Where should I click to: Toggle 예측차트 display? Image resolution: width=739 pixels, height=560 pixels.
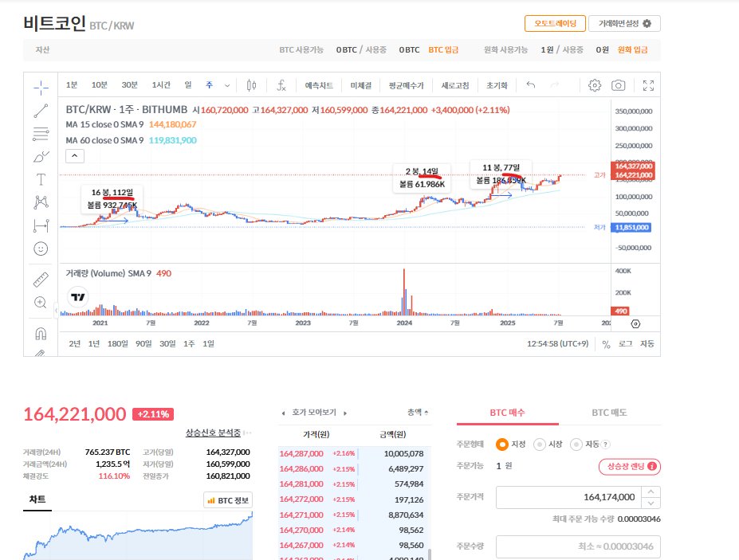[319, 85]
